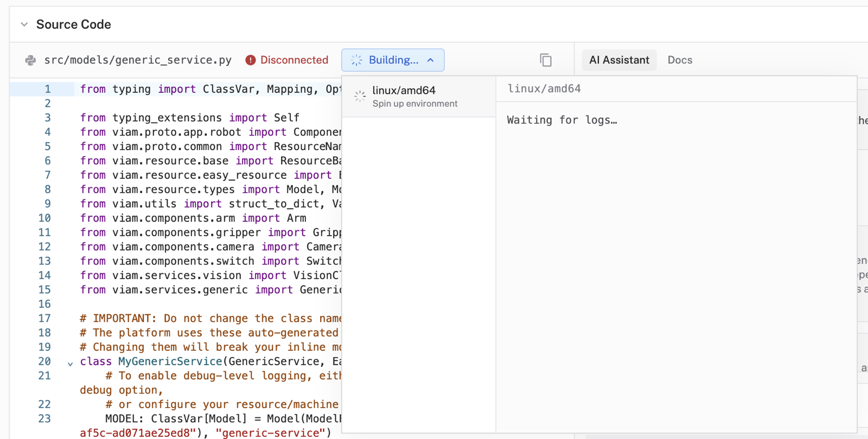Click the red Disconnected error icon
This screenshot has height=439, width=868.
click(250, 60)
